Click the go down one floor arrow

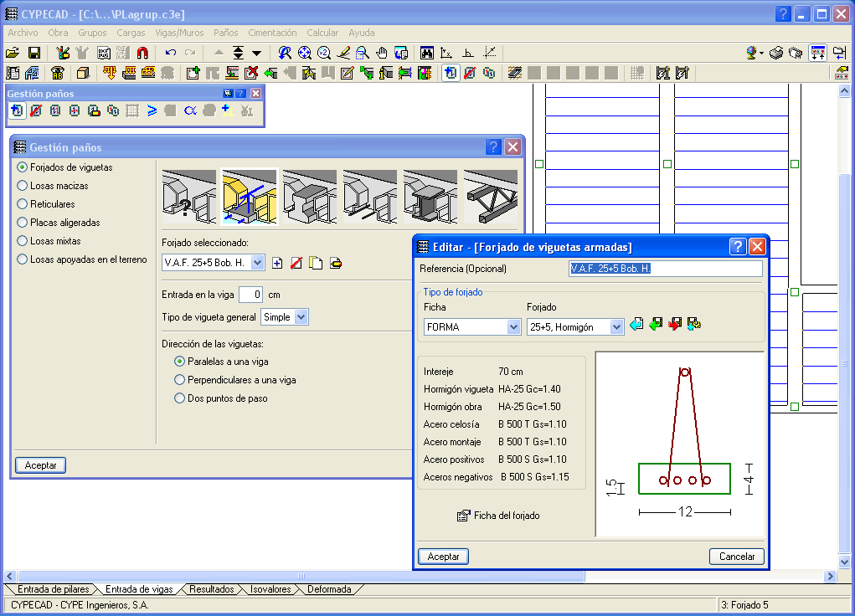257,53
